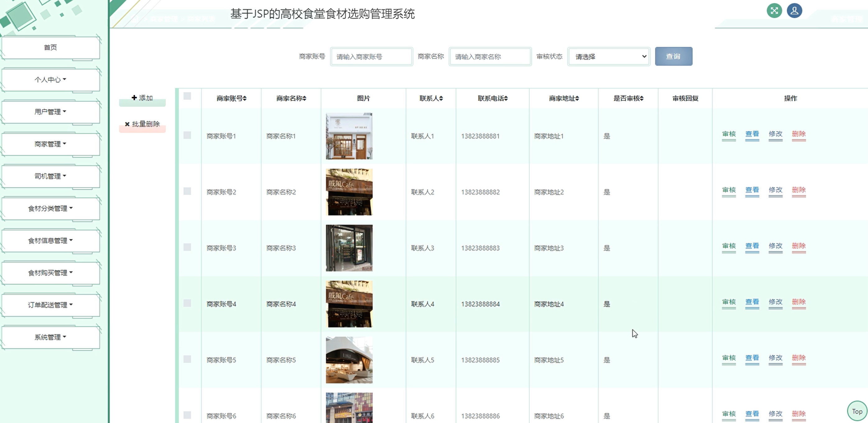The width and height of the screenshot is (868, 423).
Task: Sort by 是否审核 column arrows
Action: 642,98
